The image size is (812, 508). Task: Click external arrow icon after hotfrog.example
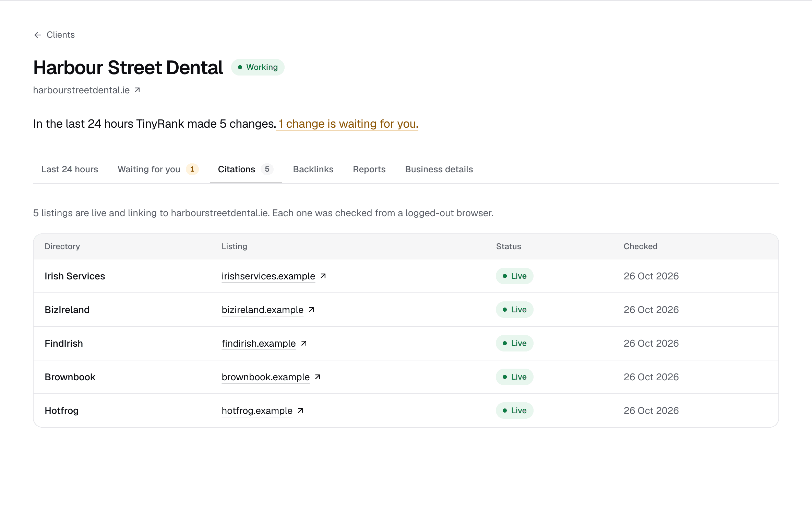pyautogui.click(x=300, y=411)
